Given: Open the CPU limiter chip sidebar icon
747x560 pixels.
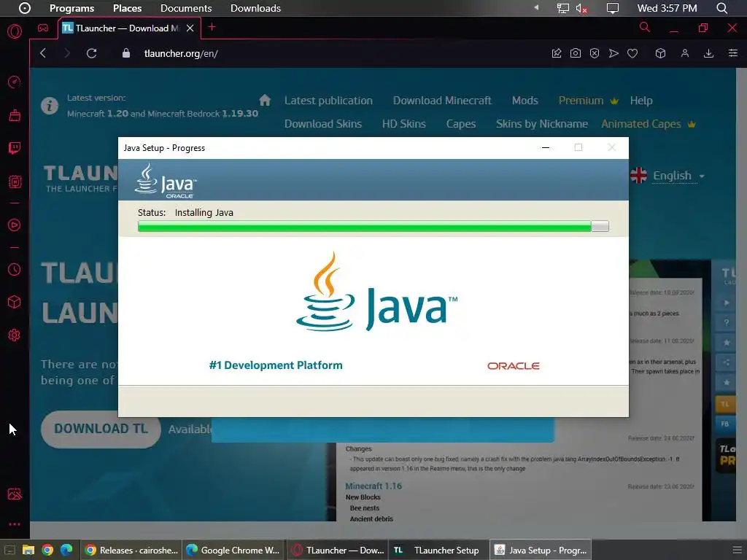Looking at the screenshot, I should [x=15, y=182].
